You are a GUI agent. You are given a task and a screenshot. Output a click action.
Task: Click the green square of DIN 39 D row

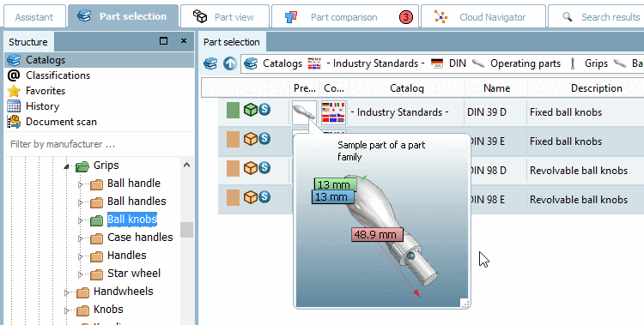[x=233, y=111]
